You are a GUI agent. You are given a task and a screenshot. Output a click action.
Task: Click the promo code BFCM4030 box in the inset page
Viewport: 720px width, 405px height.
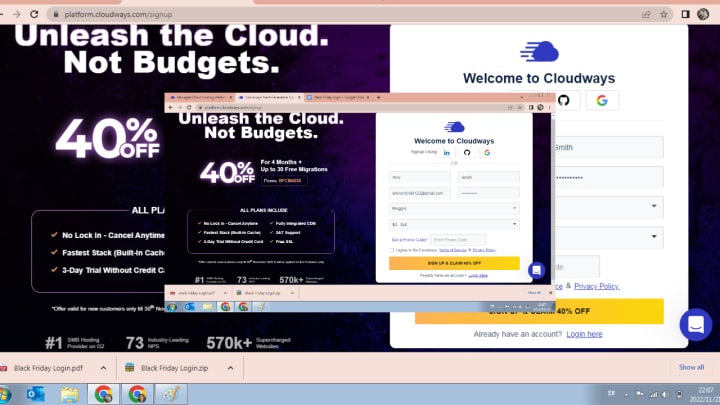pos(284,180)
